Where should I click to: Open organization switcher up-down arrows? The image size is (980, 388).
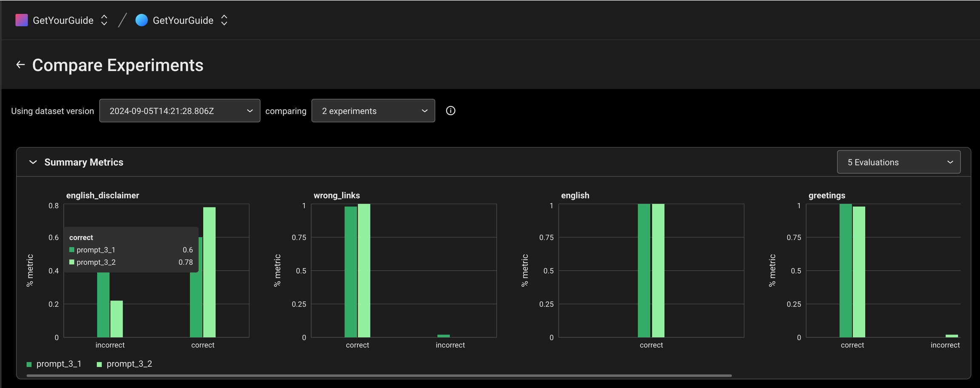point(104,20)
